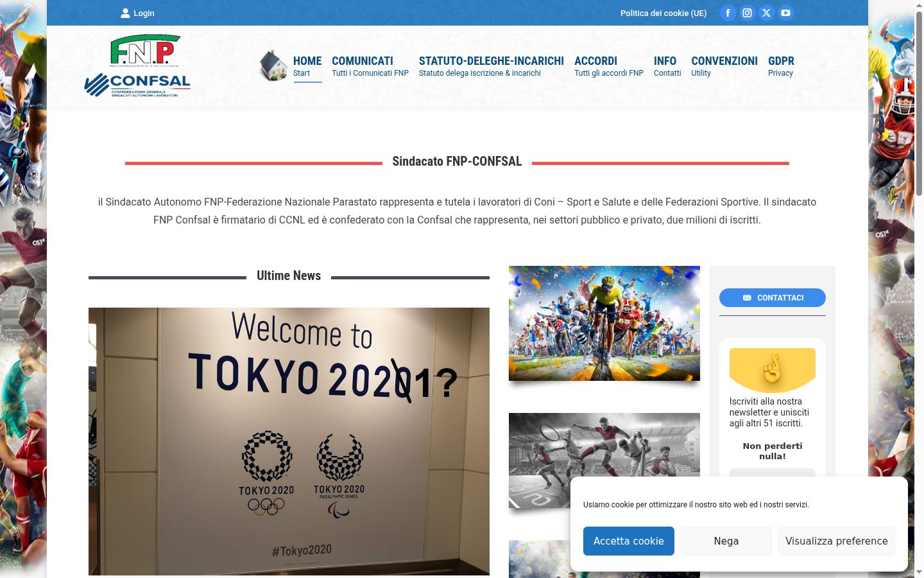
Task: Click the envelope icon on Contattaci button
Action: [747, 298]
